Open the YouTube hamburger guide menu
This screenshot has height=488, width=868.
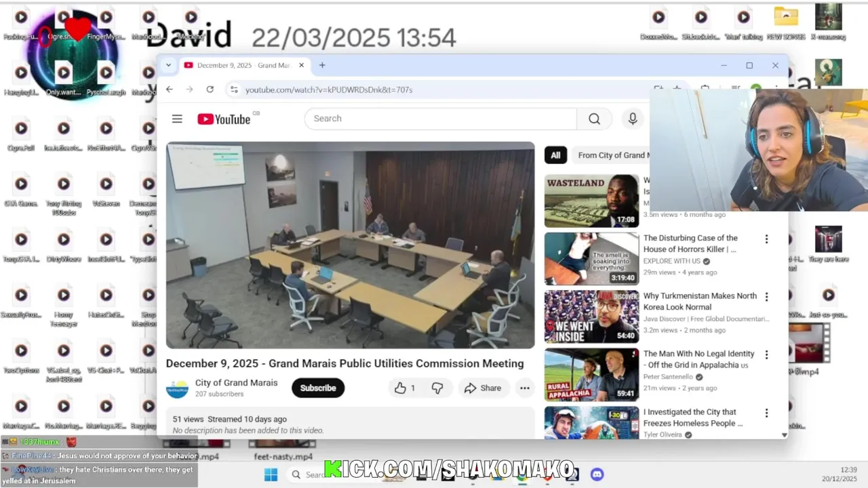[x=177, y=119]
